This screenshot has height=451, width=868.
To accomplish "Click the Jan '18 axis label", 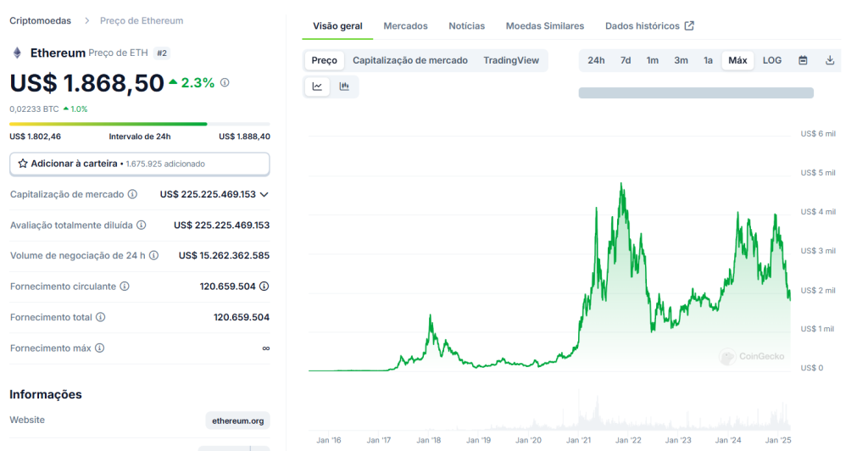I will [428, 441].
